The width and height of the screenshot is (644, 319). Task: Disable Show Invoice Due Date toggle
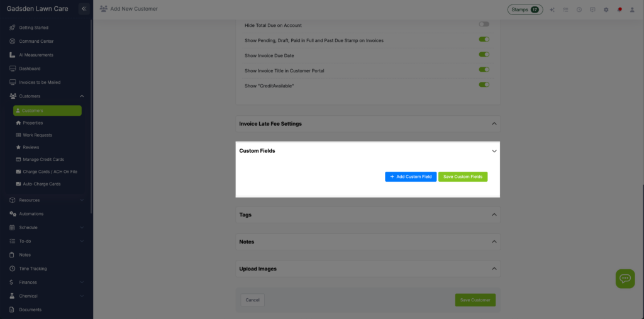(x=484, y=55)
